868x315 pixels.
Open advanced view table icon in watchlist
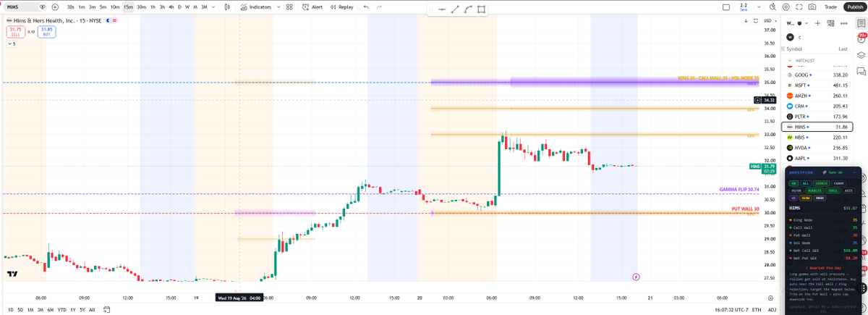pyautogui.click(x=830, y=23)
